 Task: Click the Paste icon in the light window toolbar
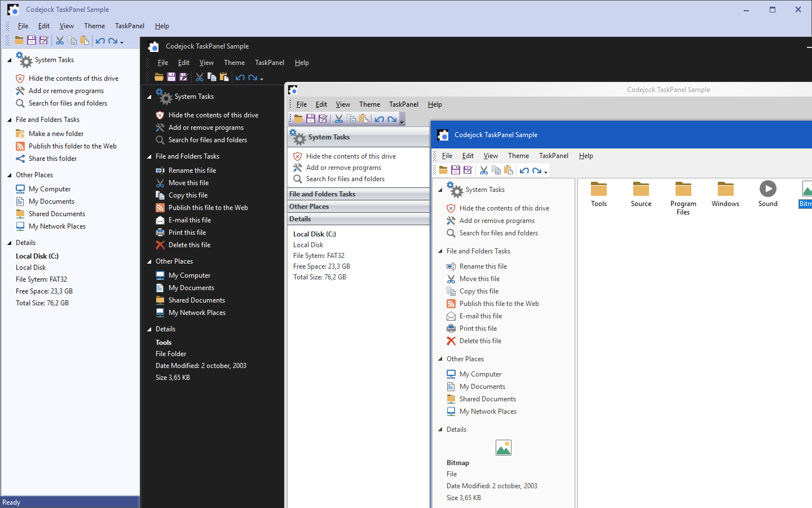coord(85,40)
